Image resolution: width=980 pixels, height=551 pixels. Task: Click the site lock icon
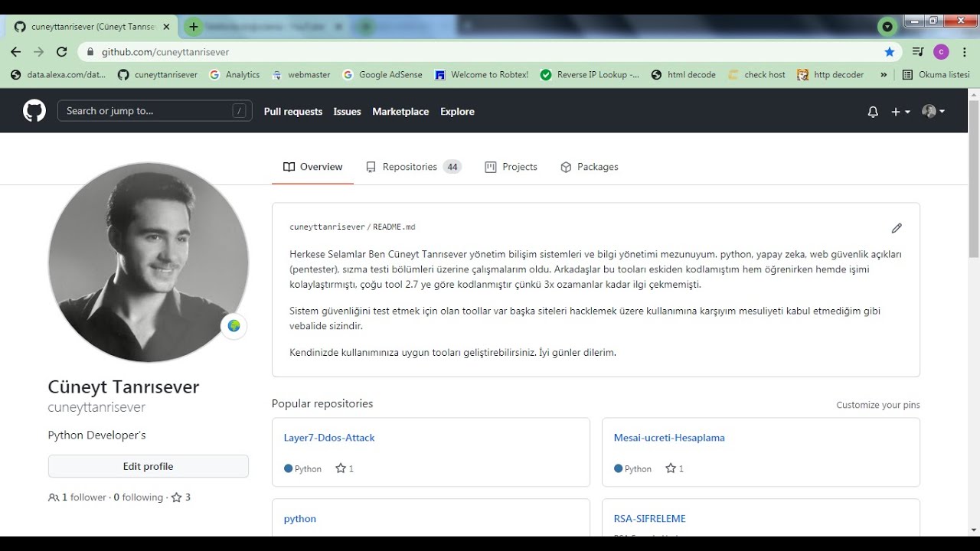tap(90, 52)
